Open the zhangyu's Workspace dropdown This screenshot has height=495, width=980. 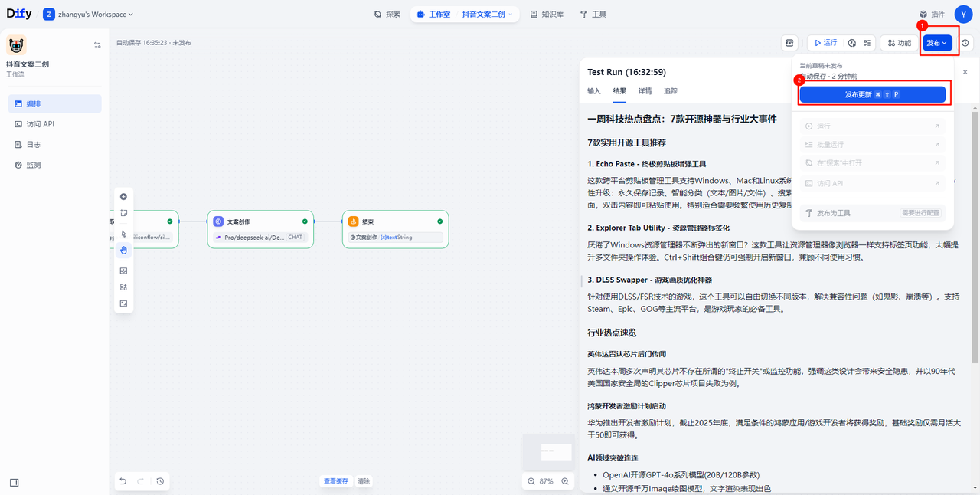[x=88, y=15]
